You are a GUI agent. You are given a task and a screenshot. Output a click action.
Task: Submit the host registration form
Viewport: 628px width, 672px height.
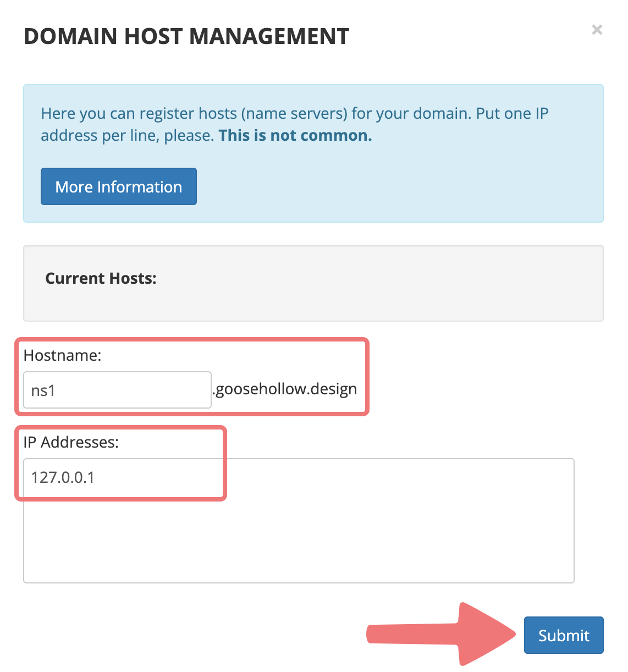click(563, 635)
